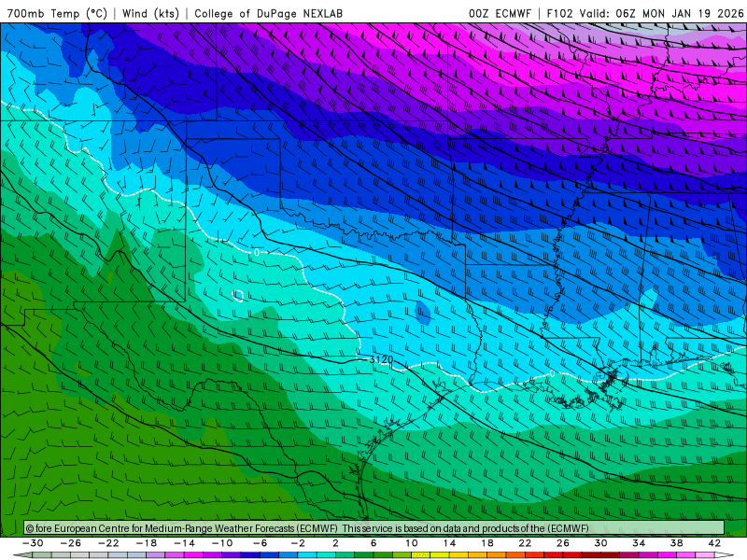This screenshot has width=747, height=560.
Task: Click the '−18' color scale label
Action: coord(147,543)
